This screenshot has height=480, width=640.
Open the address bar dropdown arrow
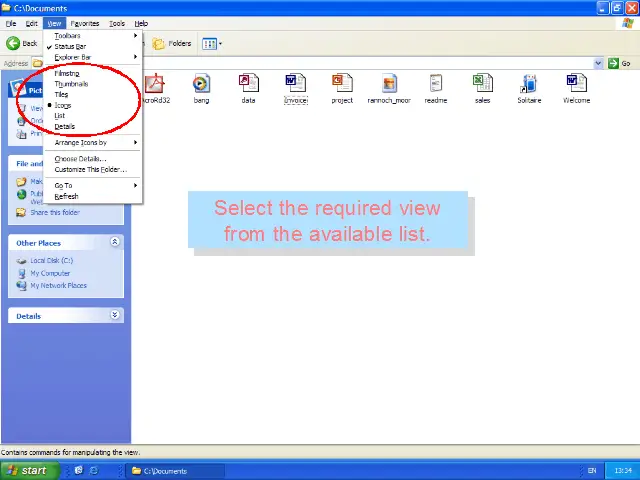pyautogui.click(x=598, y=63)
